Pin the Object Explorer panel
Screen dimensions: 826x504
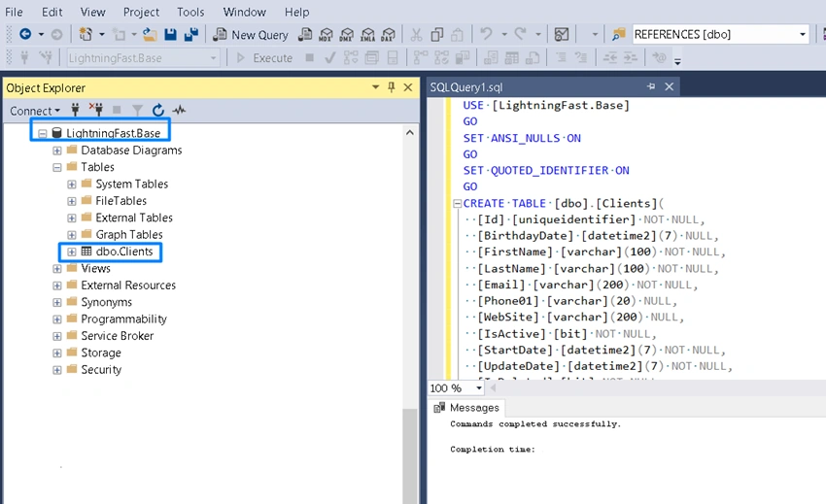click(392, 86)
